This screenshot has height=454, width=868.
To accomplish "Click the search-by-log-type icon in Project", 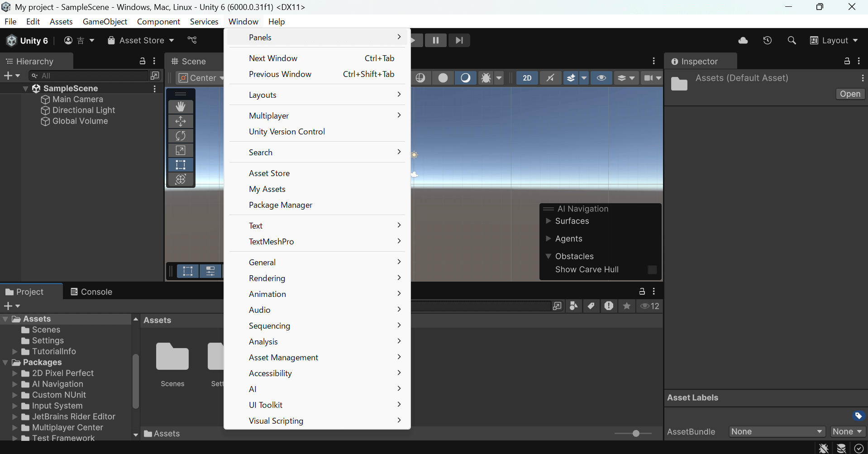I will [609, 306].
